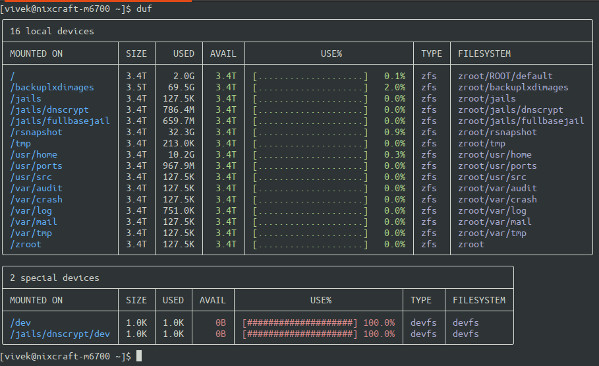The height and width of the screenshot is (366, 599).
Task: Click the MOUNTED ON header in local devices
Action: pyautogui.click(x=36, y=54)
